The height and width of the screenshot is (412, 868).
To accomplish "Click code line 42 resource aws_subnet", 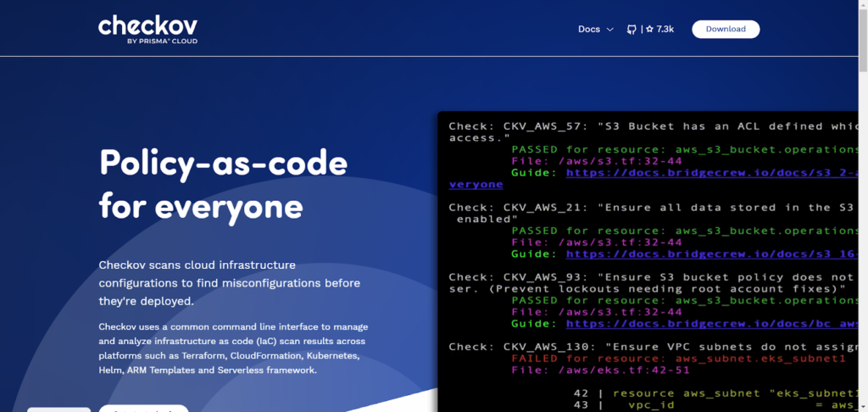I will click(x=715, y=393).
